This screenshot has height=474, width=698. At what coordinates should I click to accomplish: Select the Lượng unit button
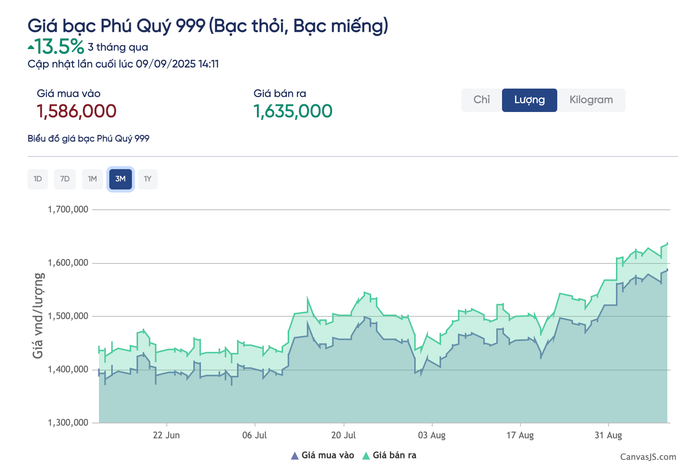coord(529,100)
